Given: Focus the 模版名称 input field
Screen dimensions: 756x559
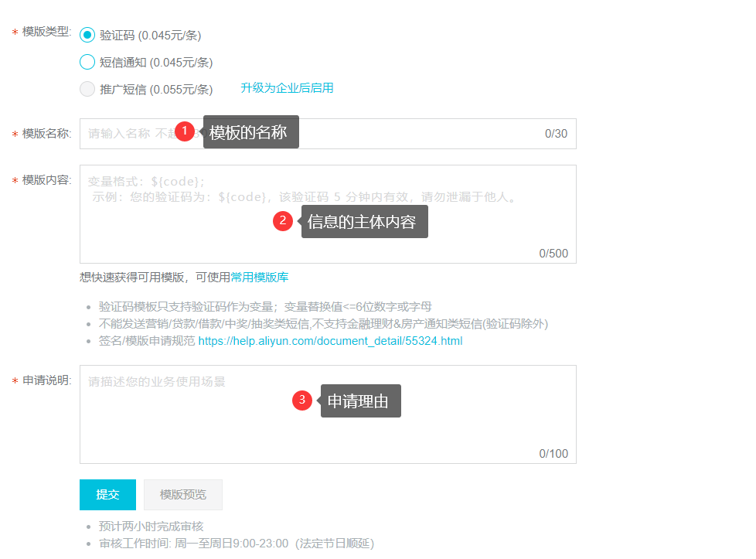Looking at the screenshot, I should 328,134.
